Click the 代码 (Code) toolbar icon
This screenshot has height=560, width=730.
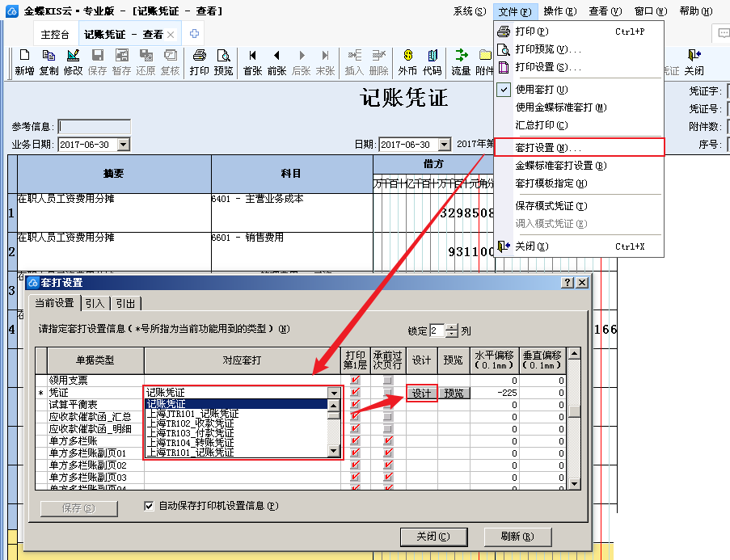(432, 61)
